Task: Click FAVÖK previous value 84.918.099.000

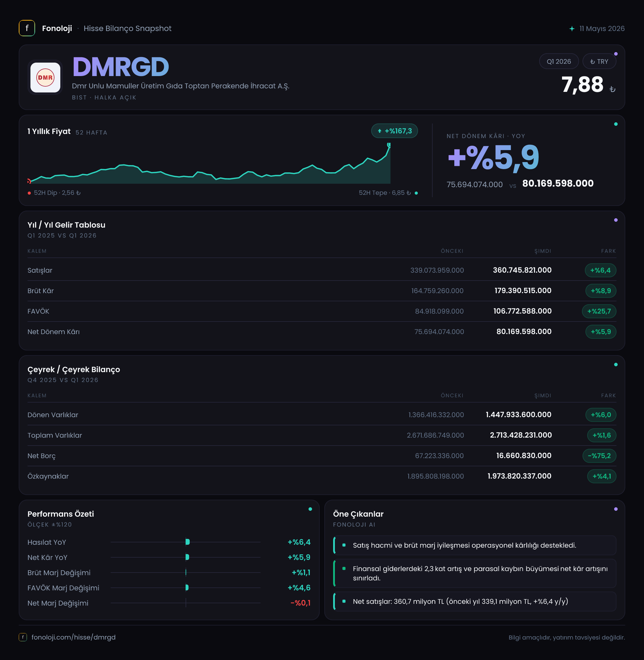Action: pyautogui.click(x=439, y=311)
